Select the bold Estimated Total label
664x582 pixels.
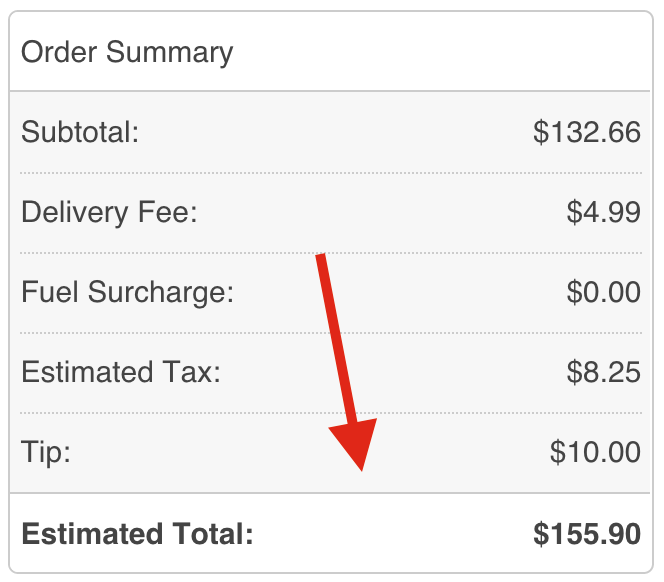(x=138, y=534)
